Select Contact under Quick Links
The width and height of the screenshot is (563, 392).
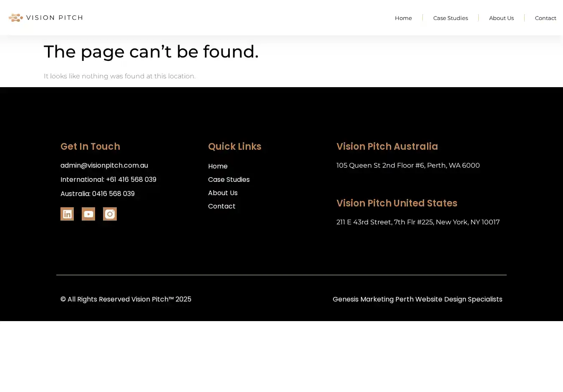coord(221,206)
